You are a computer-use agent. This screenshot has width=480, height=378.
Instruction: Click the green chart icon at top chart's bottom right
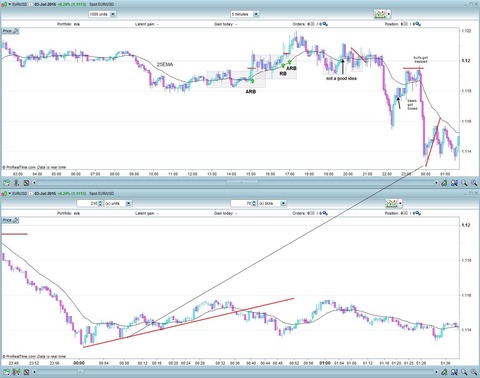[444, 183]
